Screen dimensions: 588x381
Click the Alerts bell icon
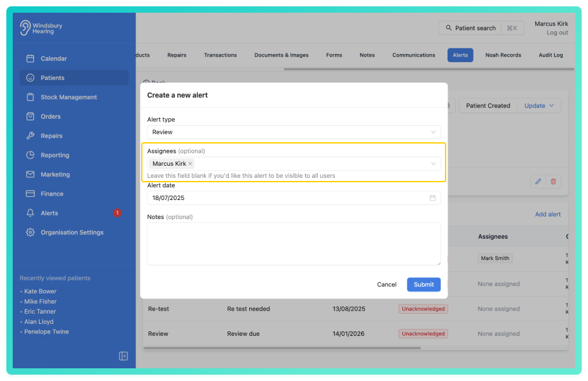(x=31, y=213)
